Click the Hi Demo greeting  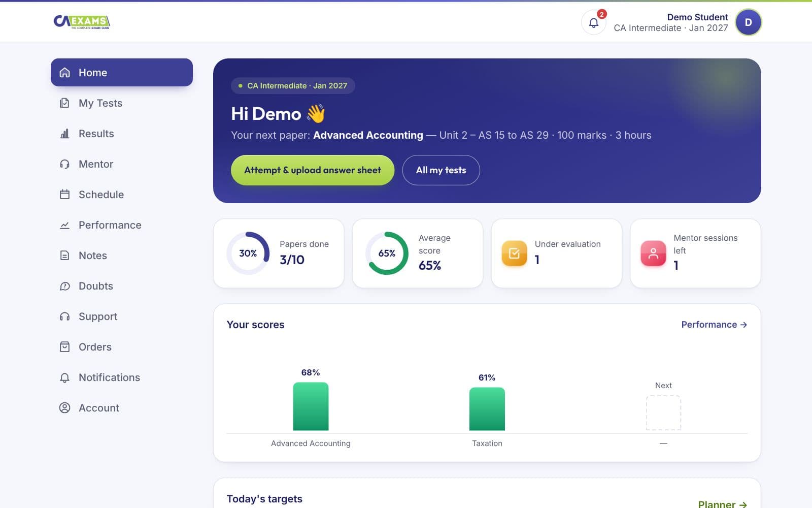pos(278,114)
